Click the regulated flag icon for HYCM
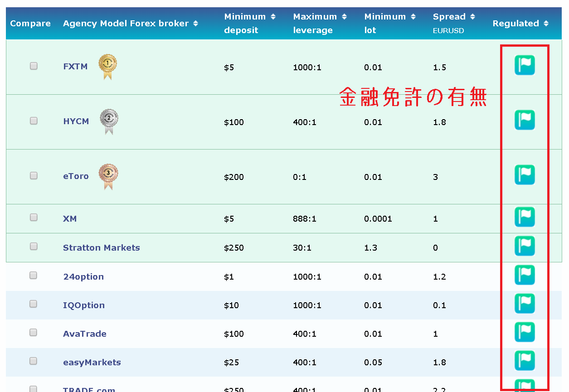 pos(525,120)
